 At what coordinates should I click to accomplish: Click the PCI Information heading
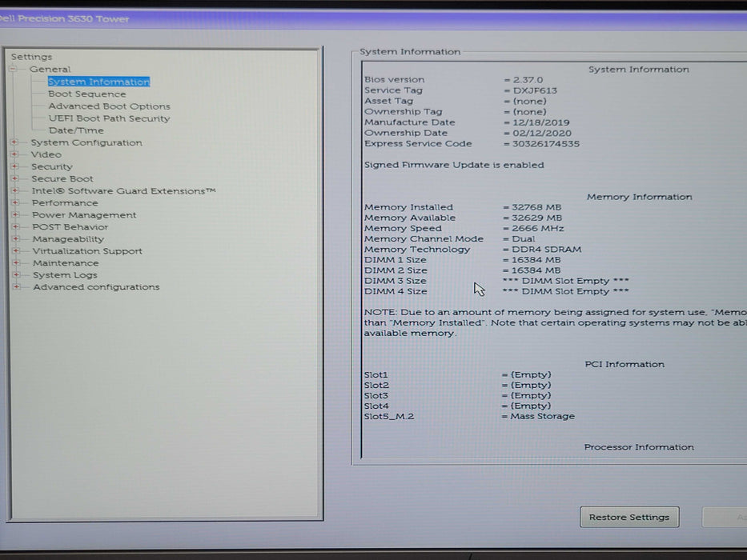625,364
